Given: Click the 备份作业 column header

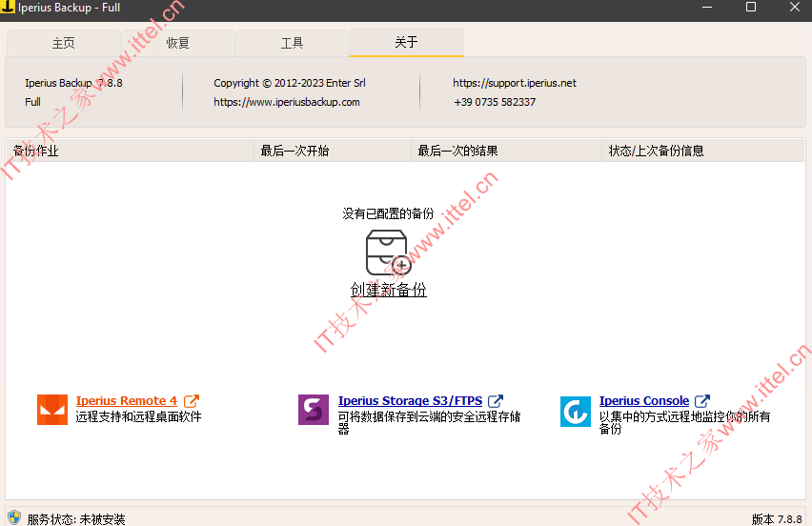Looking at the screenshot, I should point(130,151).
